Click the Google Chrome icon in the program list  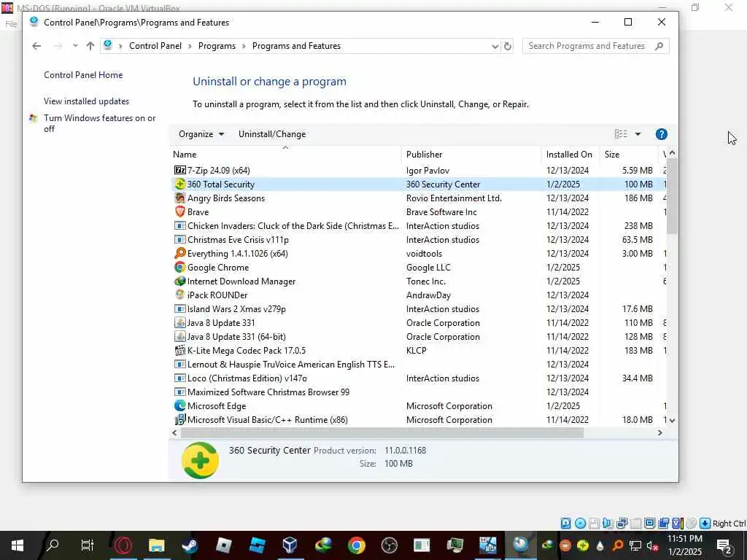(x=179, y=267)
